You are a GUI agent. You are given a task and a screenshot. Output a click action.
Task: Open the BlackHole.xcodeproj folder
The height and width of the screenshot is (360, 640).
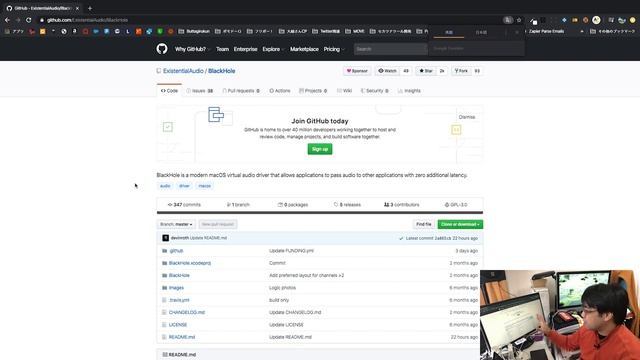[190, 263]
